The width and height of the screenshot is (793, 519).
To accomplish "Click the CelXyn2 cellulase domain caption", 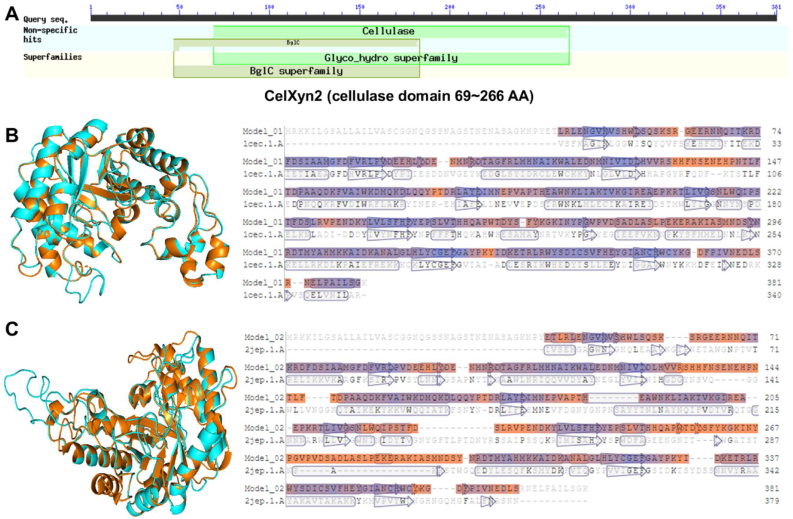I will pyautogui.click(x=399, y=96).
